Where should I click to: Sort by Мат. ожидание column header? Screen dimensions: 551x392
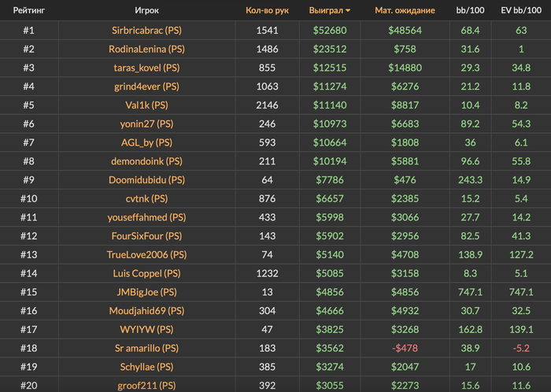[x=405, y=11]
